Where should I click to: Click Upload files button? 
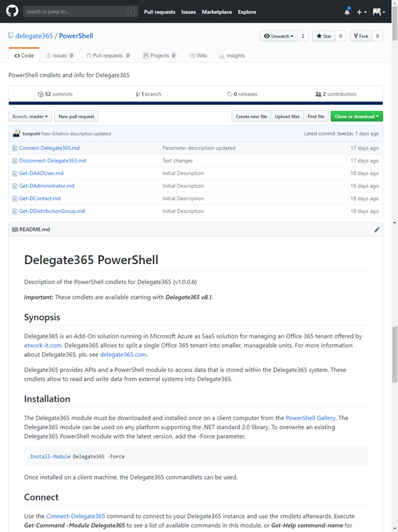coord(287,116)
